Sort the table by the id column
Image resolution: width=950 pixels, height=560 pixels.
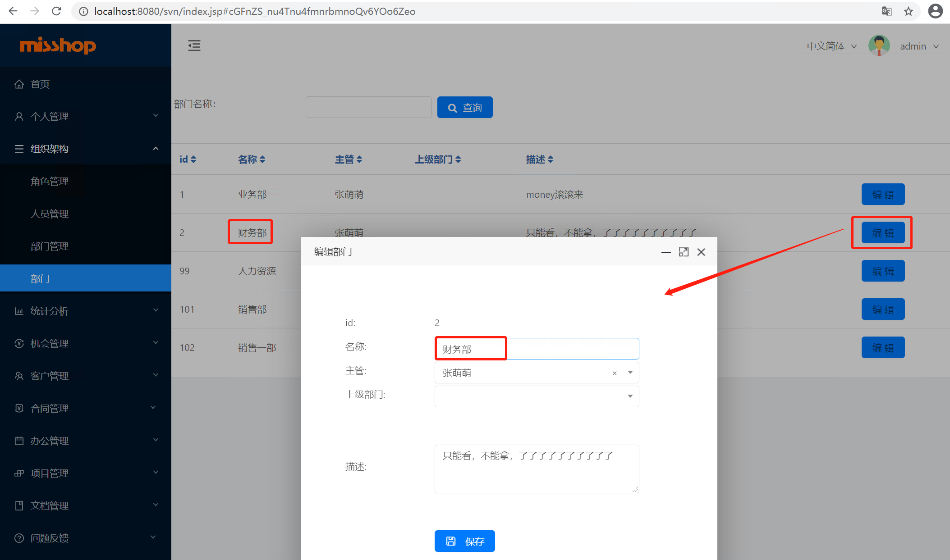point(188,159)
